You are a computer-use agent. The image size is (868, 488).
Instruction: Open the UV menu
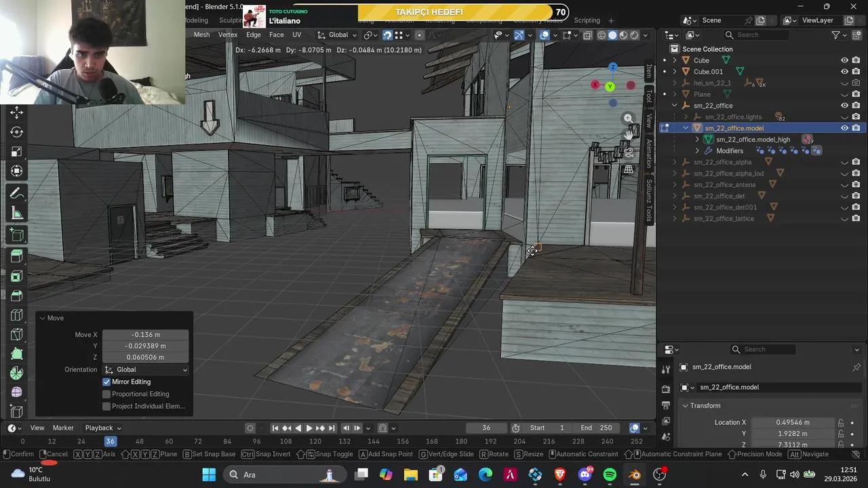pyautogui.click(x=296, y=35)
